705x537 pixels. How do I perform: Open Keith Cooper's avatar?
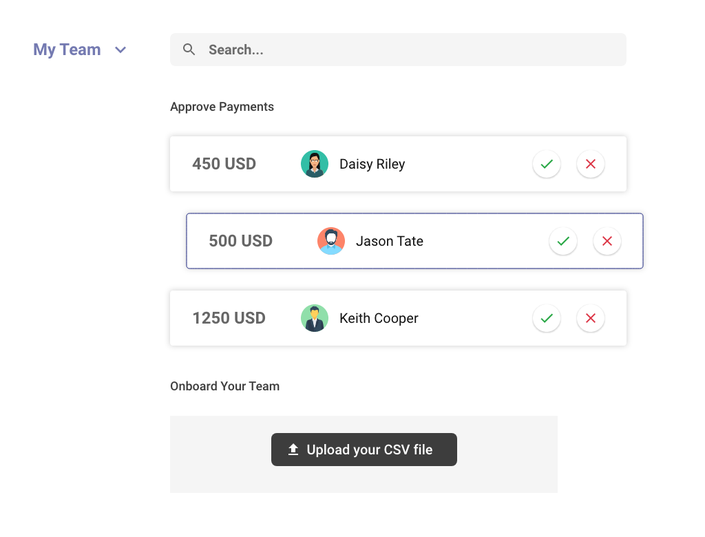coord(315,318)
